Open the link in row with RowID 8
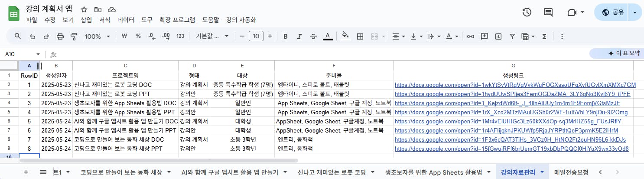The image size is (644, 179). pyautogui.click(x=511, y=149)
